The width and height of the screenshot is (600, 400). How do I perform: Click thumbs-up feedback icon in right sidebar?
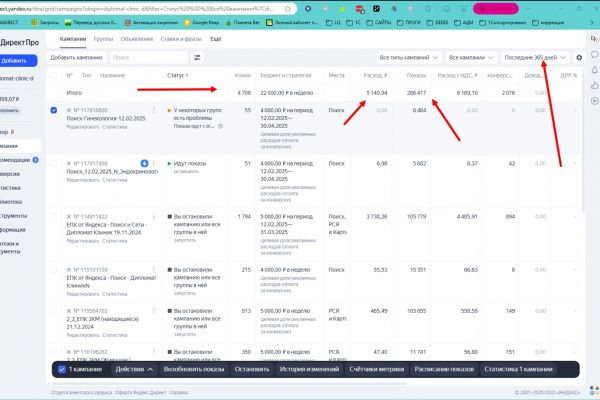(x=595, y=85)
